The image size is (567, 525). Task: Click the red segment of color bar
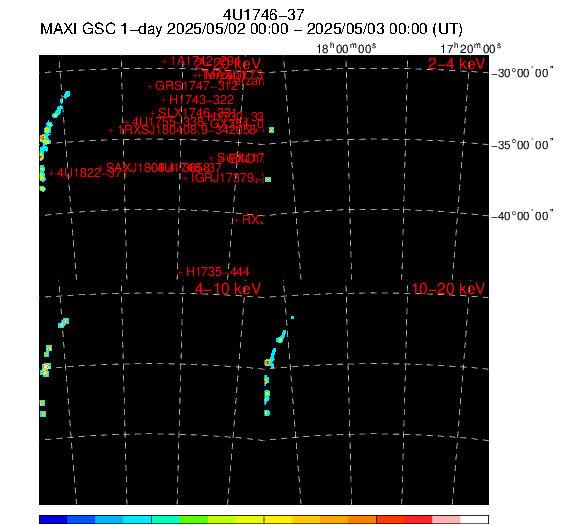[x=418, y=520]
